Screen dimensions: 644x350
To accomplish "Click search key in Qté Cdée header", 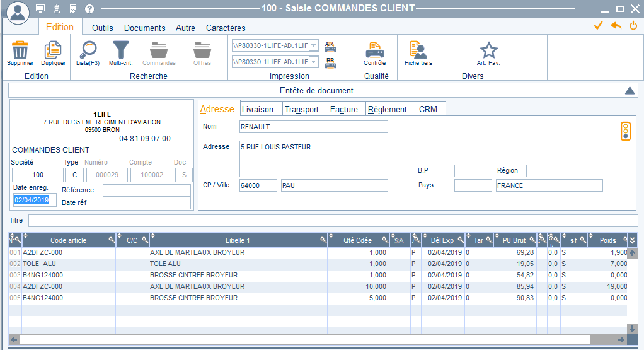I will 385,240.
